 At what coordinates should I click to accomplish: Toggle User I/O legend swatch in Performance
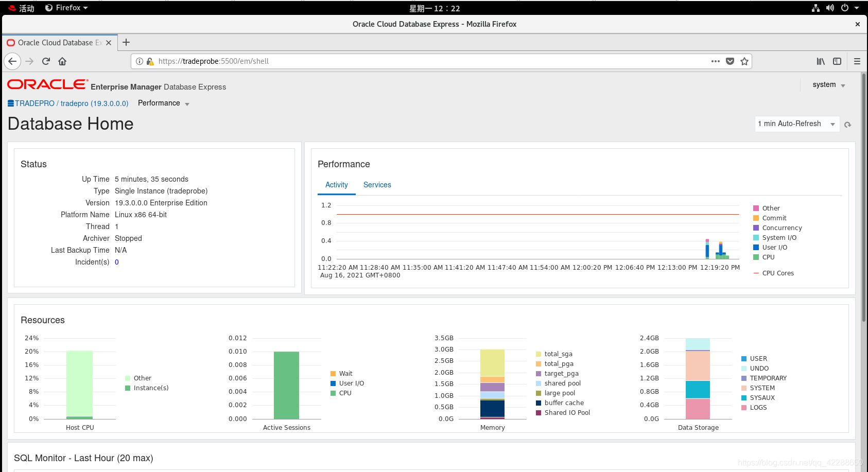tap(756, 248)
